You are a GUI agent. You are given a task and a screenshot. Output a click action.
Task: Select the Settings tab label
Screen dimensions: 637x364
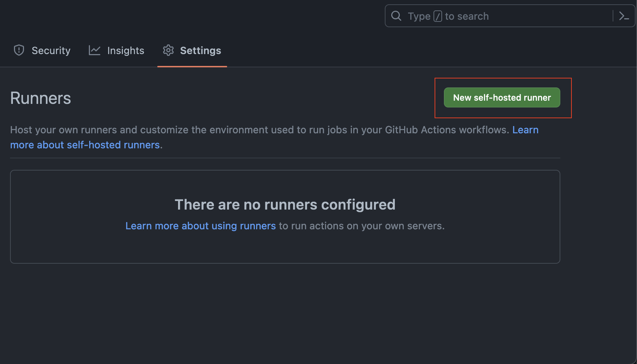(x=200, y=51)
